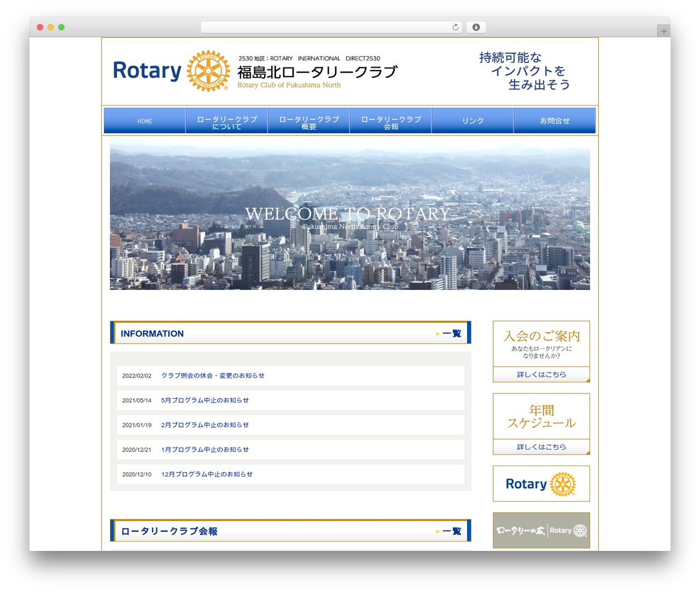Open the クラブ例会の休会・変更のお知らせ link
Image resolution: width=700 pixels, height=593 pixels.
point(213,376)
